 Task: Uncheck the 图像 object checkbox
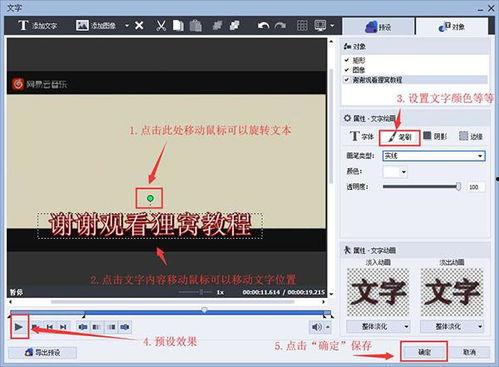347,70
